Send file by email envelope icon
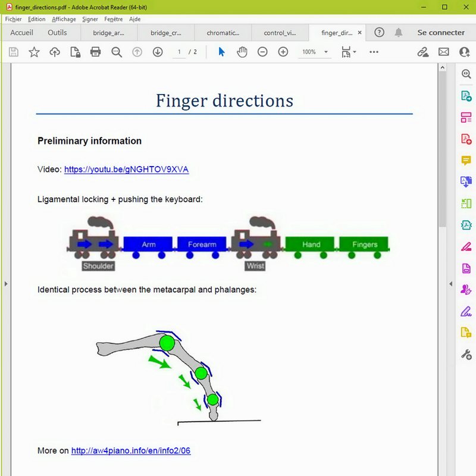The width and height of the screenshot is (476, 476). pos(443,52)
